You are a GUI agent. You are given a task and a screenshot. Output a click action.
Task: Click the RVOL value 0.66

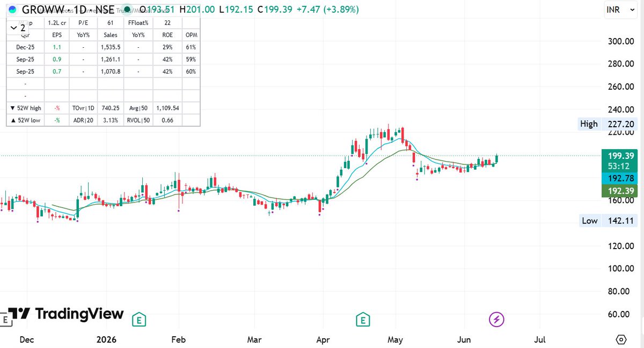(167, 120)
